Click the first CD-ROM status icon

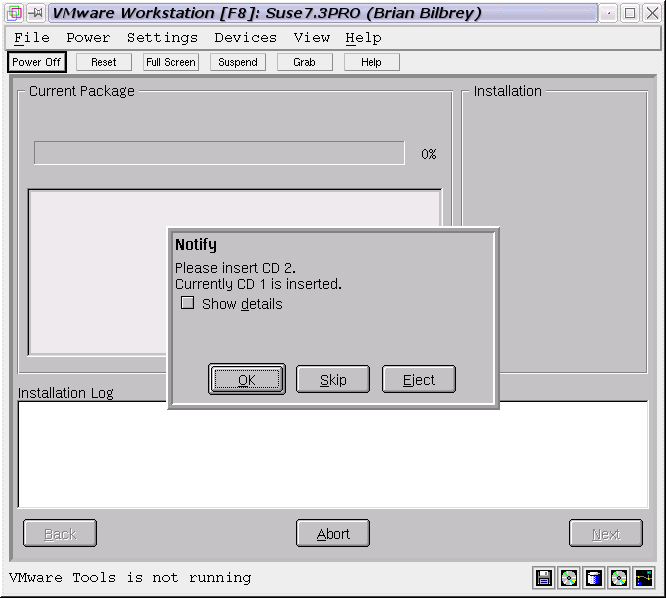pos(569,578)
